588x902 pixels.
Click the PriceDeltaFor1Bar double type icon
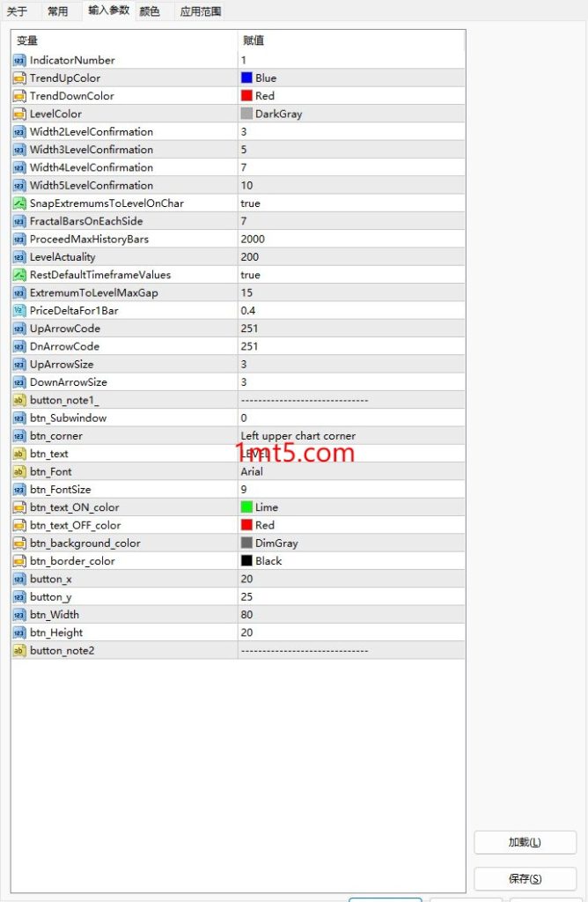point(19,310)
